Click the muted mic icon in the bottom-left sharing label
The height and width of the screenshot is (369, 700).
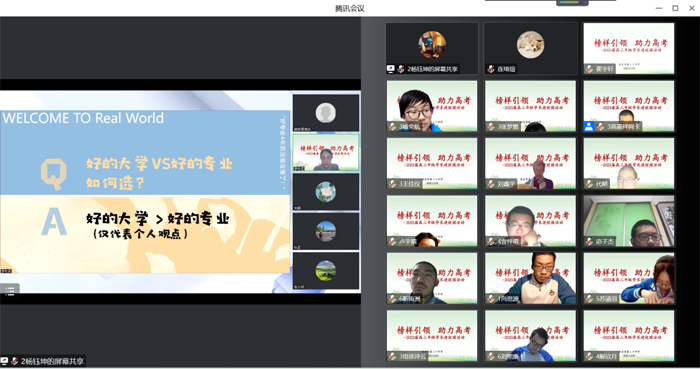point(14,361)
